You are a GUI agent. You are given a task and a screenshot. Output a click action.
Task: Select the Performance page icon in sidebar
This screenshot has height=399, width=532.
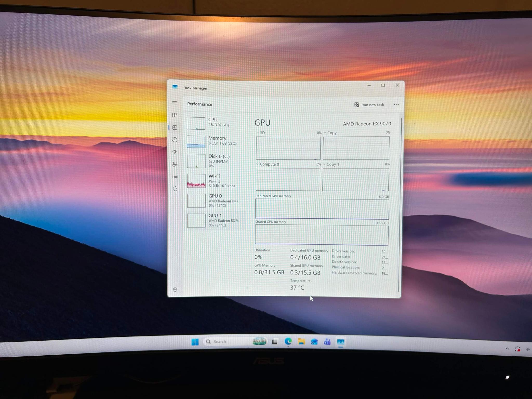coord(175,128)
